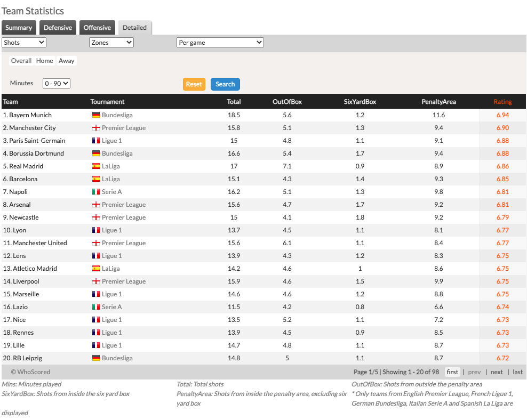This screenshot has width=527, height=420.
Task: Open the Bayern Munich team link
Action: [30, 115]
